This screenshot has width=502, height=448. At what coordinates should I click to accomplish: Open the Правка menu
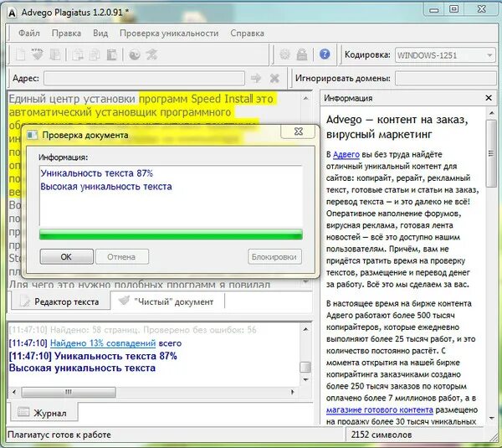pyautogui.click(x=66, y=33)
